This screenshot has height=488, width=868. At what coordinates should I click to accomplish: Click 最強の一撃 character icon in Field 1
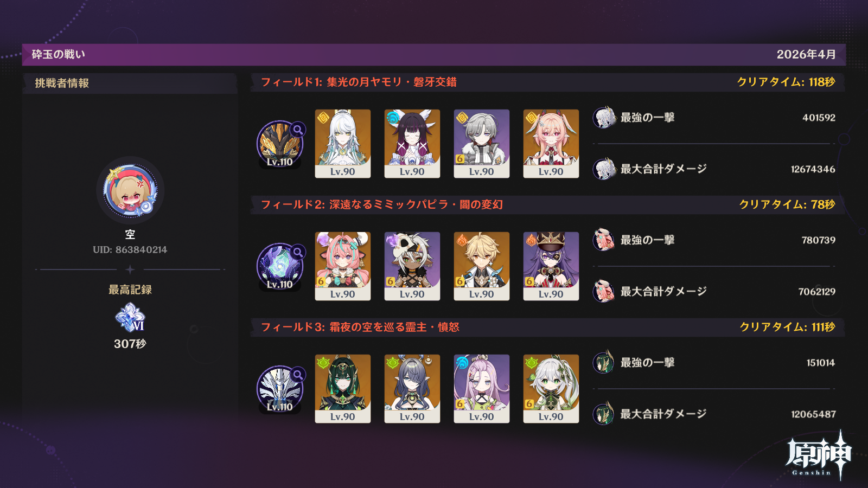point(604,118)
